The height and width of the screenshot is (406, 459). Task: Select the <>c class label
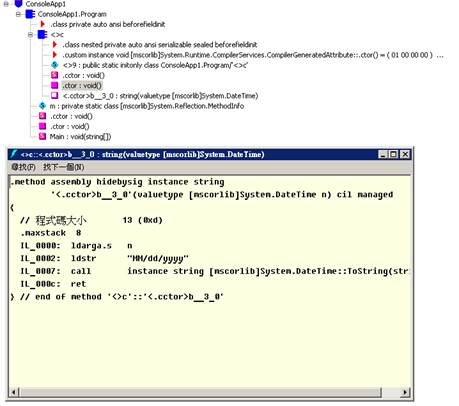coord(57,34)
